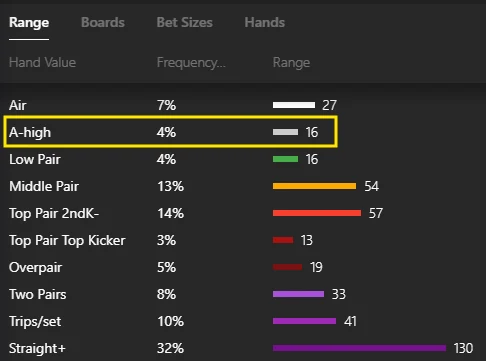Click the purple Straight+ range bar

(359, 348)
